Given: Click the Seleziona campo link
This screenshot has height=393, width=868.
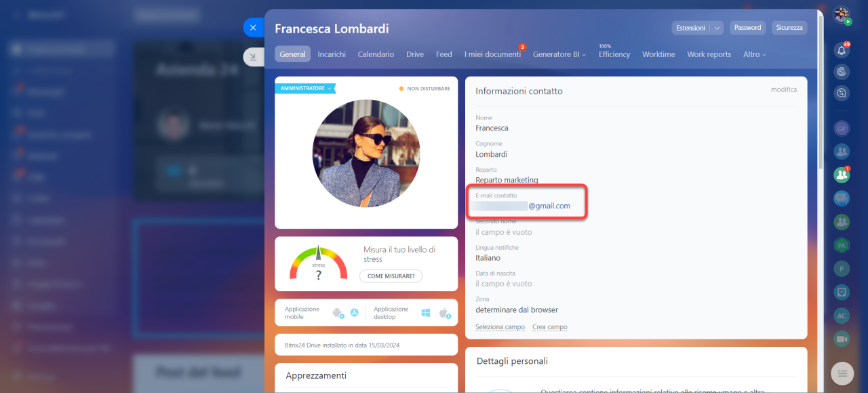Looking at the screenshot, I should (500, 327).
